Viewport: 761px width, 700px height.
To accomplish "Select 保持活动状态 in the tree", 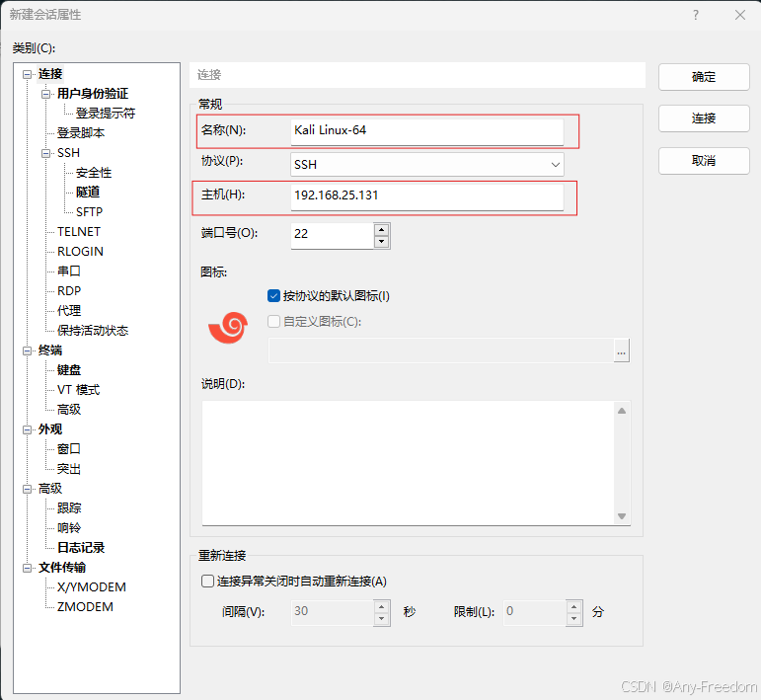I will 93,331.
